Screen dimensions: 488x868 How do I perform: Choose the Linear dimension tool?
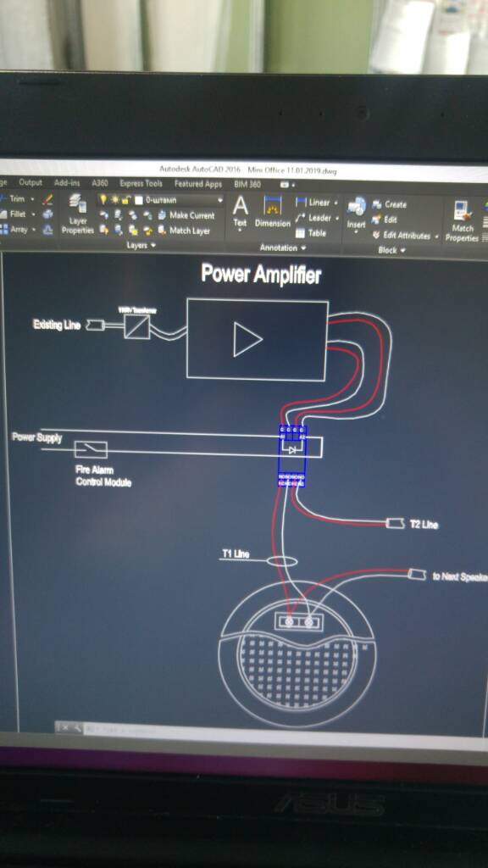[313, 203]
